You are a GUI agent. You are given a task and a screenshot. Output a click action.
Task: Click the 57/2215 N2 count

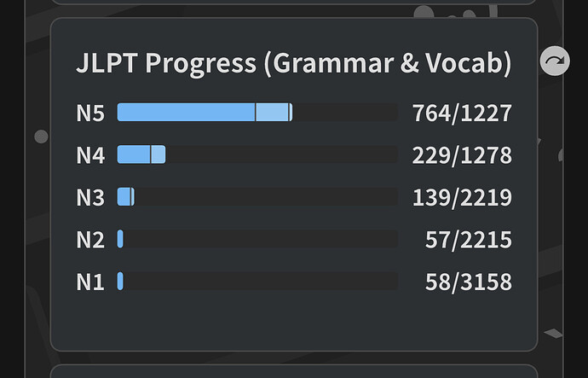[x=469, y=240]
